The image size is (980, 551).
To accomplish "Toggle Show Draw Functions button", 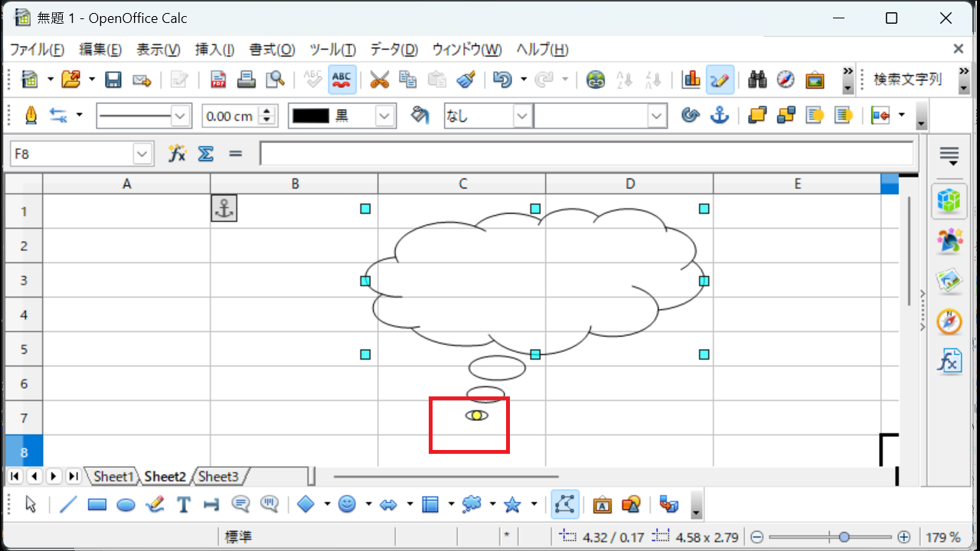I will click(x=720, y=79).
